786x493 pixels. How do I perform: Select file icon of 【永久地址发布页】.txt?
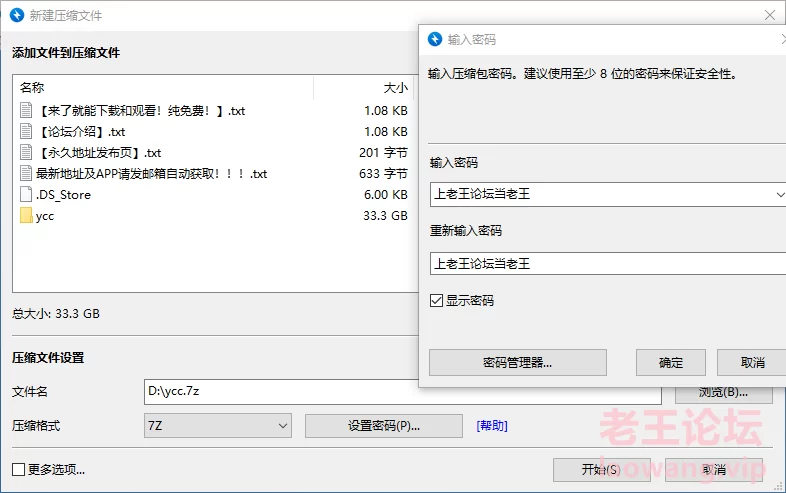pos(26,152)
